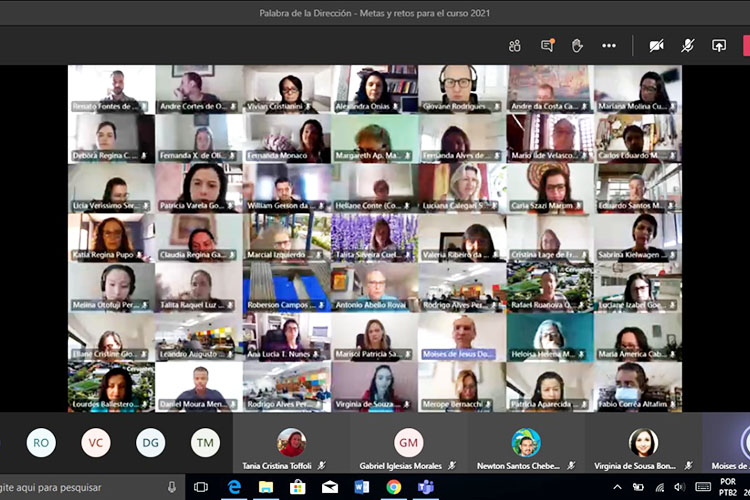Select Giovane Rodrigues video thumbnail

(461, 88)
